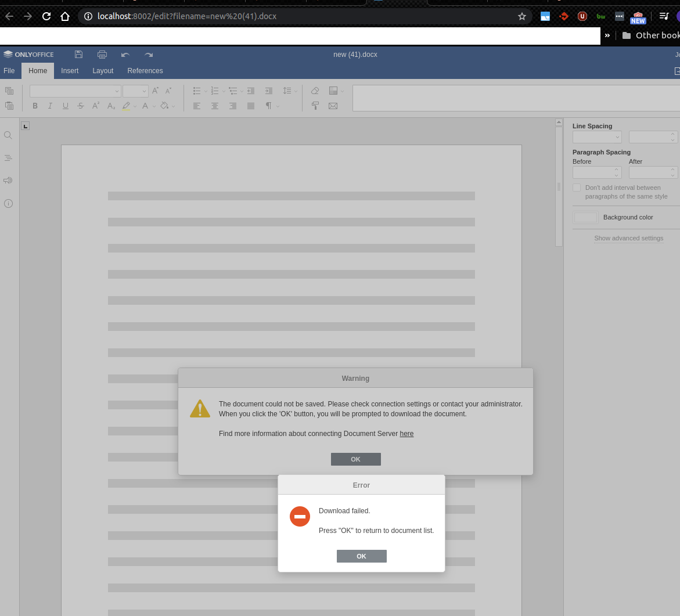Check 'Don't add interval between paragraphs of the same style'

(x=577, y=187)
